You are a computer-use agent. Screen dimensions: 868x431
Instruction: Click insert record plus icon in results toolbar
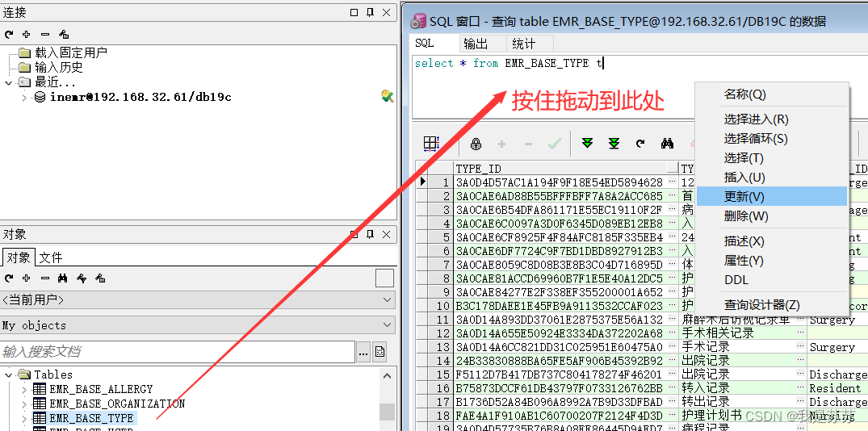501,144
